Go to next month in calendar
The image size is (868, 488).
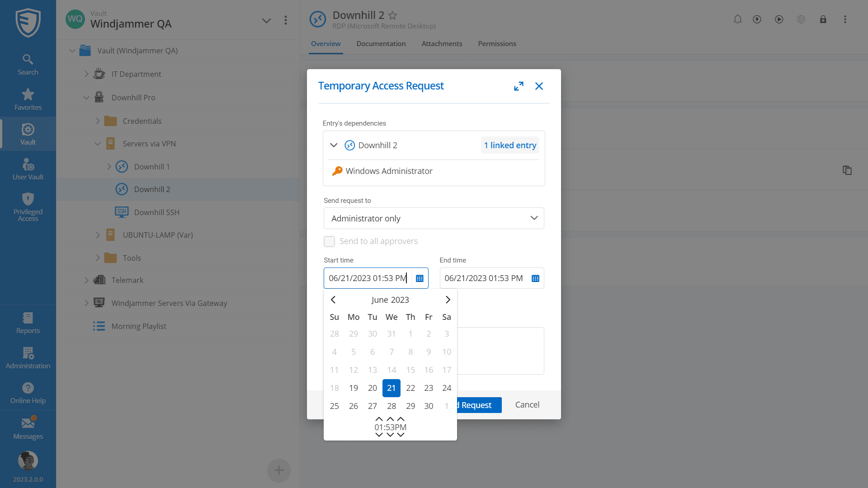(448, 300)
